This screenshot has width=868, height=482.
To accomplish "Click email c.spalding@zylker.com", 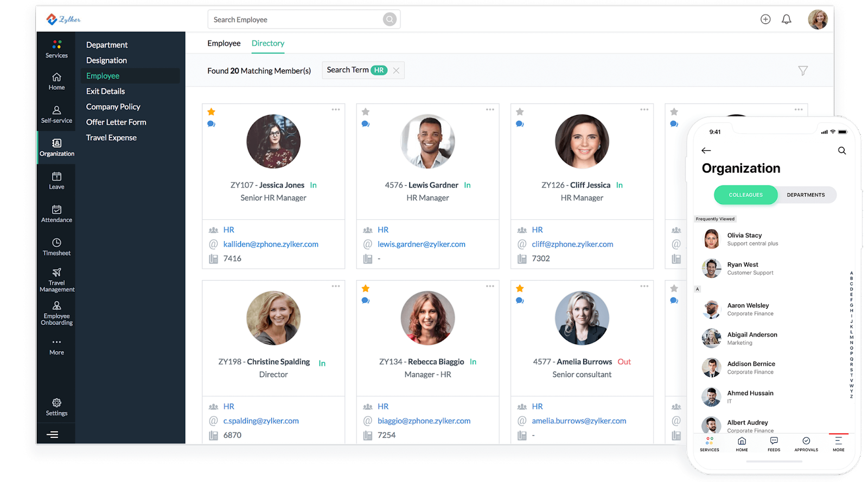I will click(x=261, y=421).
